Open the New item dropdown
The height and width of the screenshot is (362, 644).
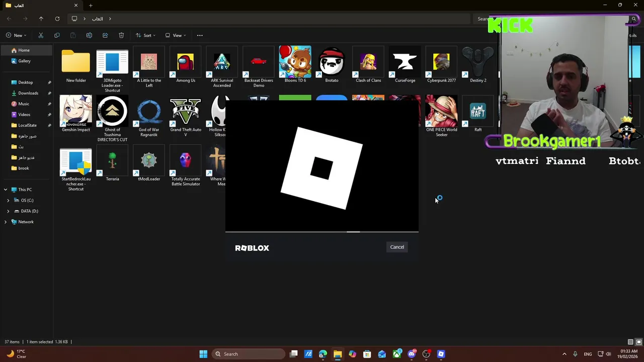pyautogui.click(x=17, y=35)
